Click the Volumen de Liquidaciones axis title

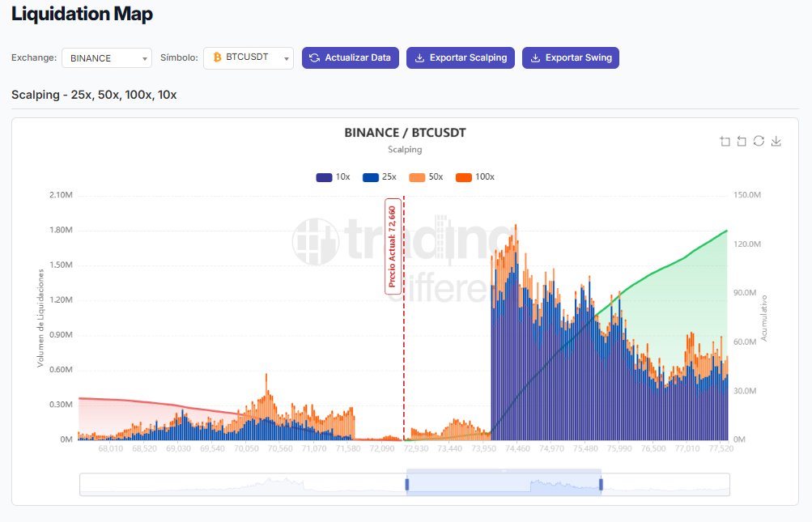(x=40, y=318)
